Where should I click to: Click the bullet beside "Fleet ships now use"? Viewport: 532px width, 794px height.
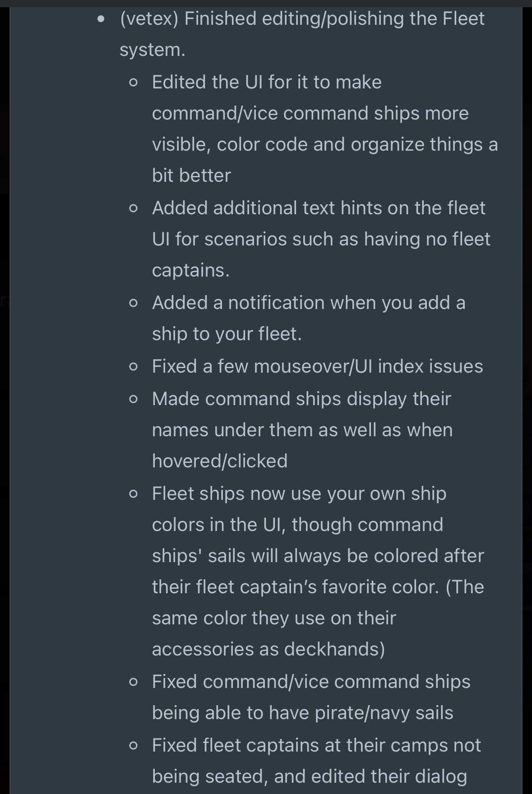tap(133, 494)
